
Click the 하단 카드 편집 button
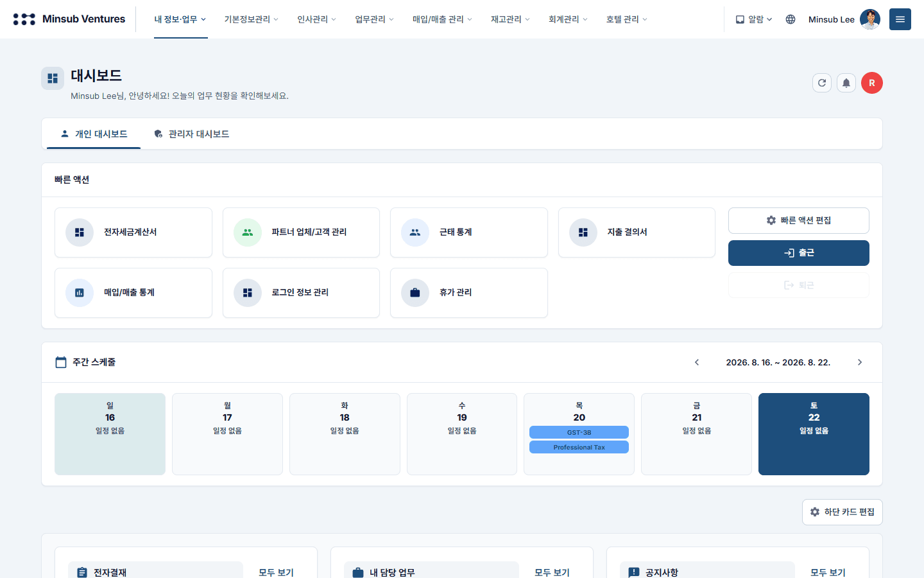843,512
